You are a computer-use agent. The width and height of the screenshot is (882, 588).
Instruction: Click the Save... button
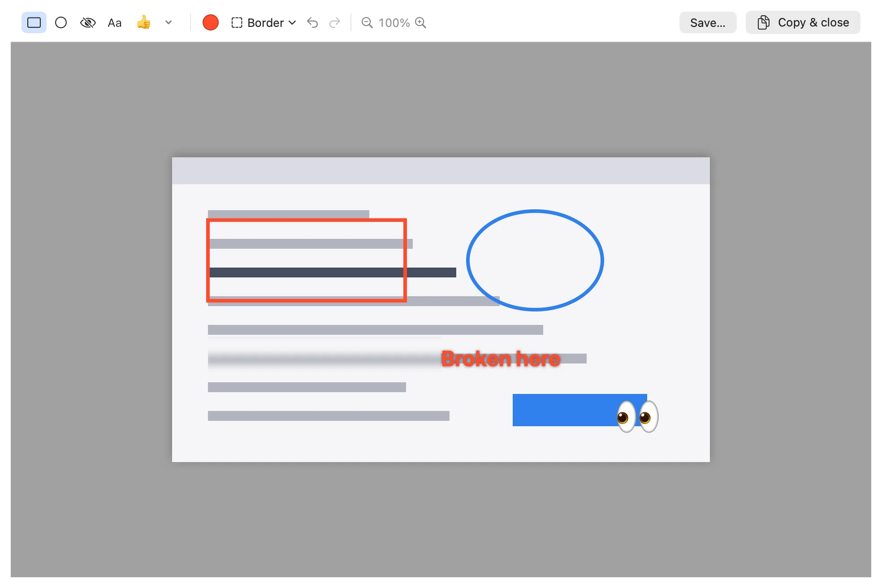tap(708, 22)
